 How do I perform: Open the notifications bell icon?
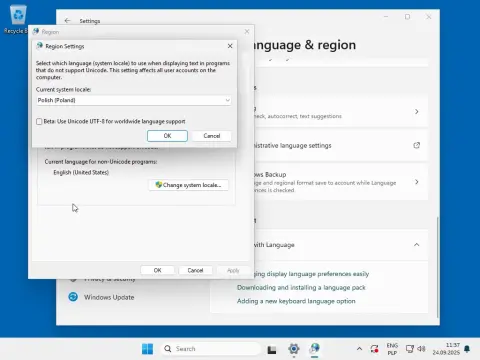(467, 349)
